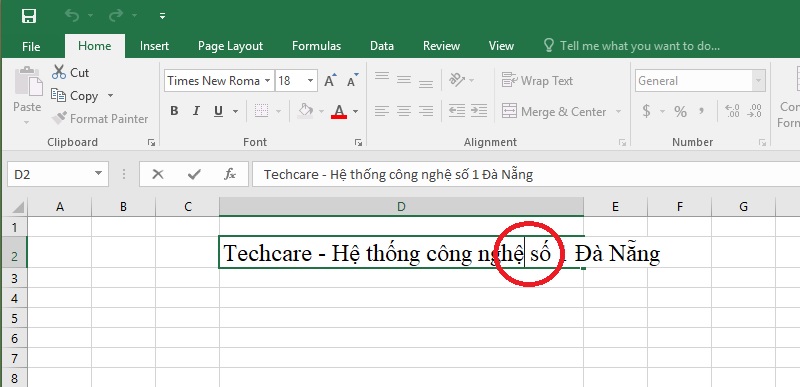Viewport: 800px width, 387px height.
Task: Click the Insert Function fx icon
Action: pyautogui.click(x=230, y=174)
